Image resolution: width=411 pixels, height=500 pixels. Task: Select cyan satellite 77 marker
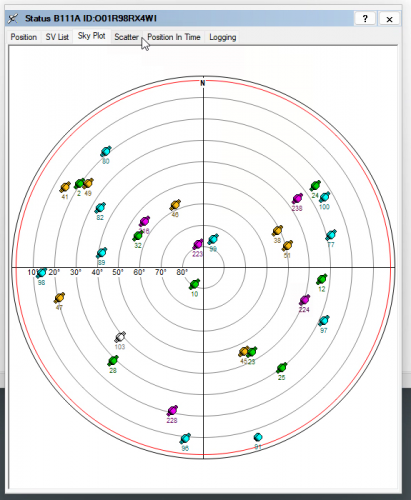[x=331, y=235]
